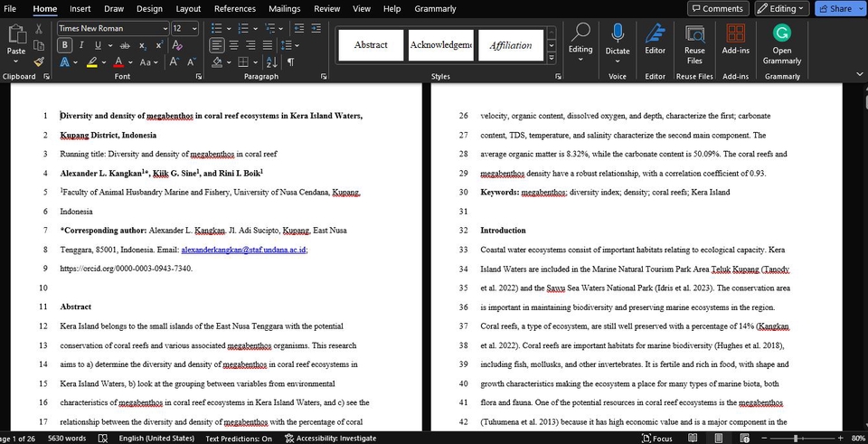Increase paragraph indent
Viewport: 868px width, 444px height.
316,28
